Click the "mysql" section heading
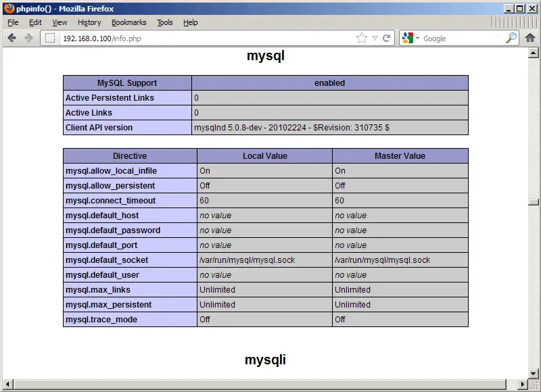 [266, 56]
